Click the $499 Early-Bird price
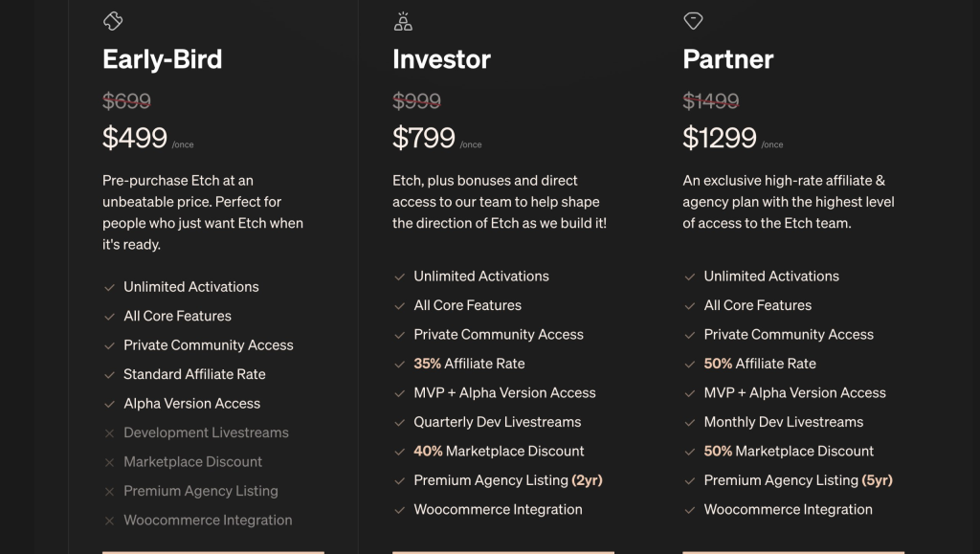980x554 pixels. tap(134, 138)
